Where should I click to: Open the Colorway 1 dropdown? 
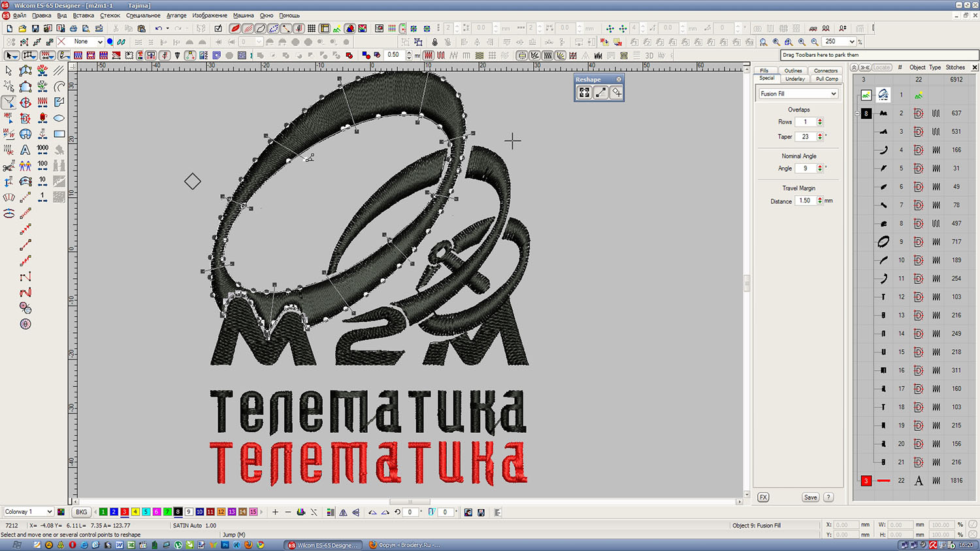coord(49,512)
